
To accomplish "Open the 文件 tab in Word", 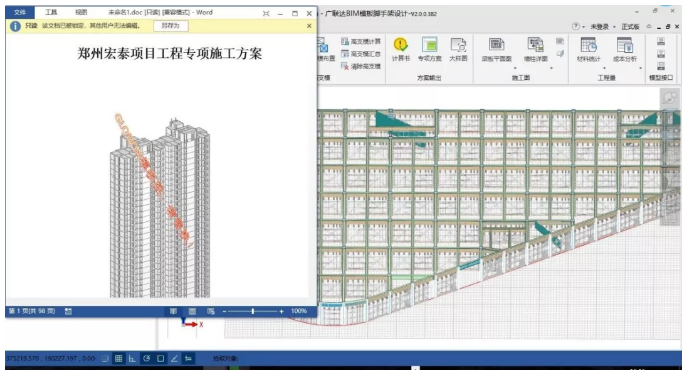I will pyautogui.click(x=19, y=12).
